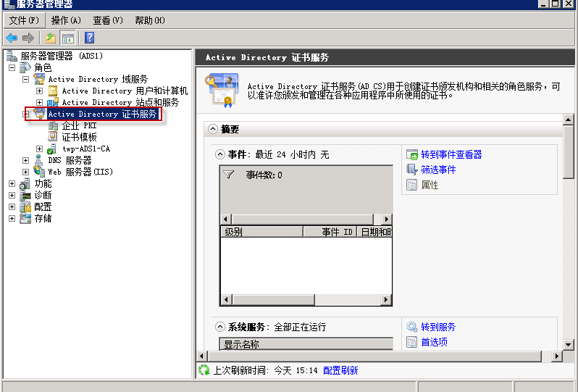Image resolution: width=578 pixels, height=392 pixels.
Task: Click details pane vertical scrollbar down arrow
Action: click(568, 345)
